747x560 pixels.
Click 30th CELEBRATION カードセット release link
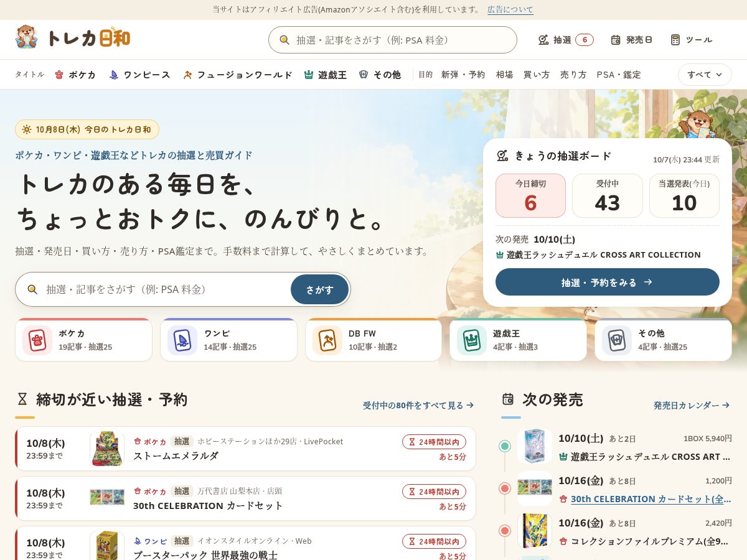[x=651, y=499]
